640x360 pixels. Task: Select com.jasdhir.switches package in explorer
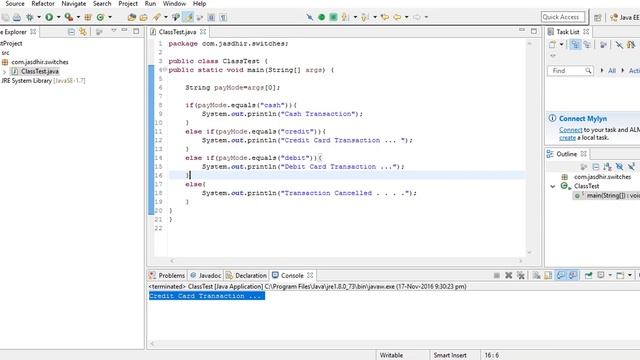[x=40, y=62]
